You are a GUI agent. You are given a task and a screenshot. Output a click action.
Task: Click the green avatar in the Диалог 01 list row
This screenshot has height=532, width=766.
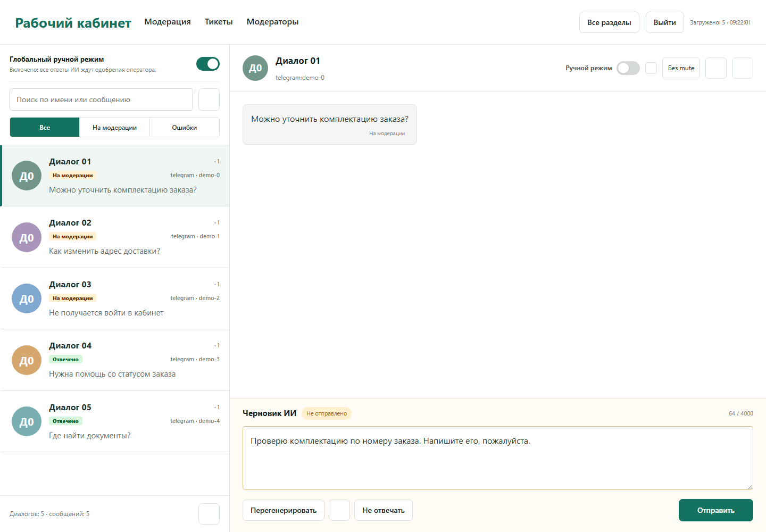click(x=27, y=176)
